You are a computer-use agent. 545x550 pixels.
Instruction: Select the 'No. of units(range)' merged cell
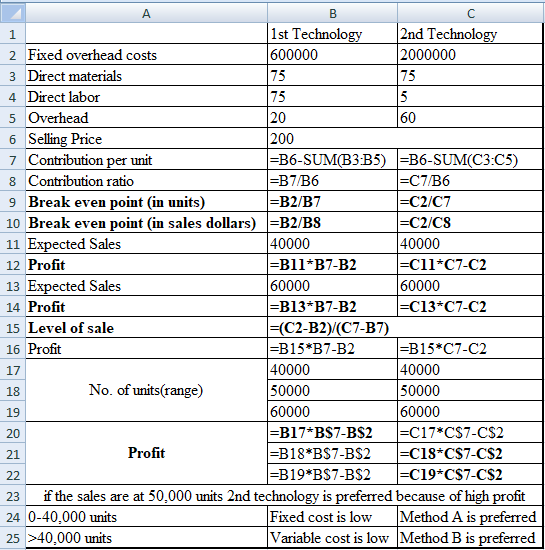tap(147, 390)
